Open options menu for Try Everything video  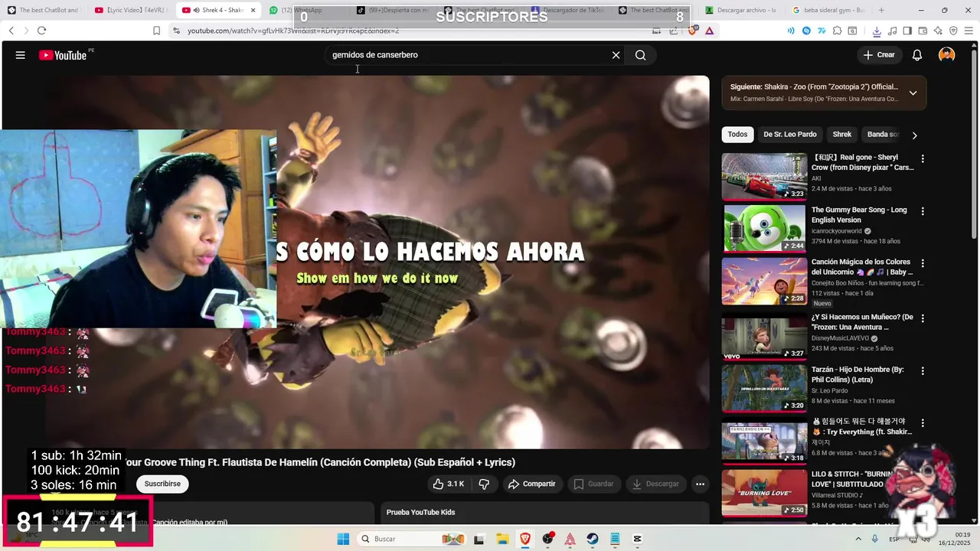[x=923, y=422]
